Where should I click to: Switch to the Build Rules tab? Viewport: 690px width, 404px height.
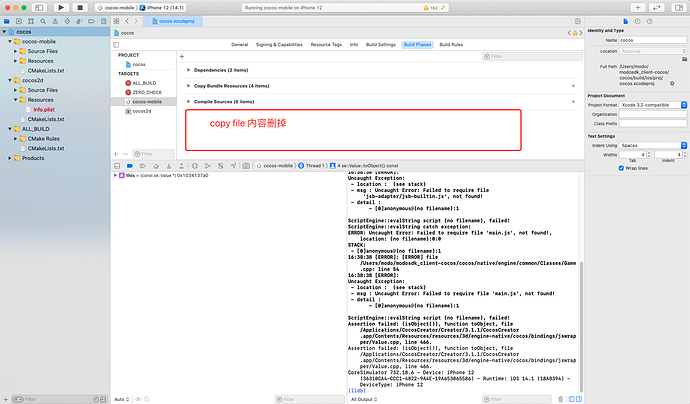coord(451,44)
